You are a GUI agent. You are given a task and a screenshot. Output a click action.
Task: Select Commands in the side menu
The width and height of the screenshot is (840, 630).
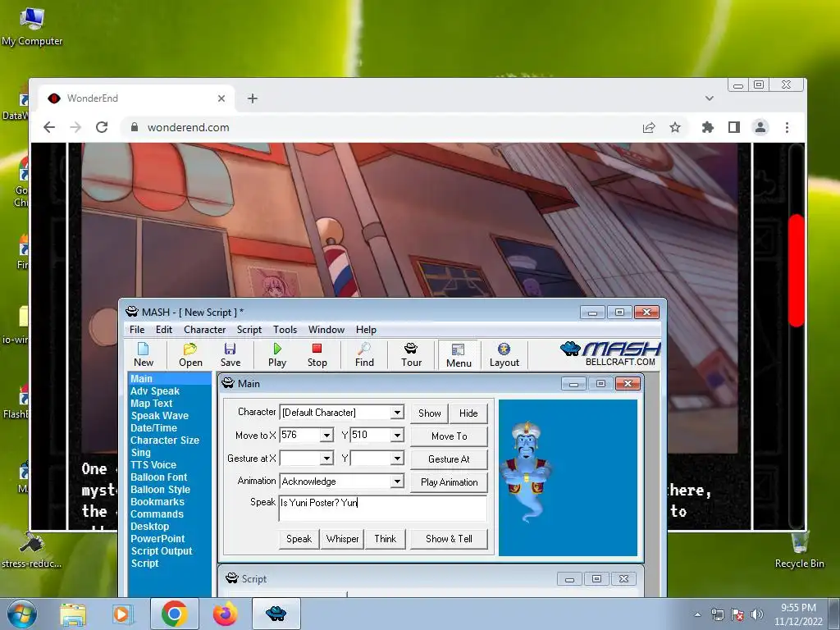[x=157, y=514]
